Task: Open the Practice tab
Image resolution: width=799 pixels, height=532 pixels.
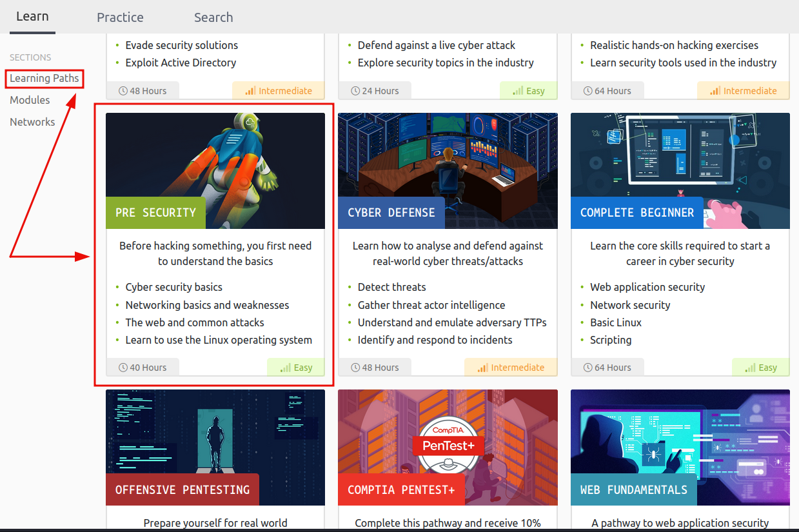Action: pyautogui.click(x=120, y=17)
